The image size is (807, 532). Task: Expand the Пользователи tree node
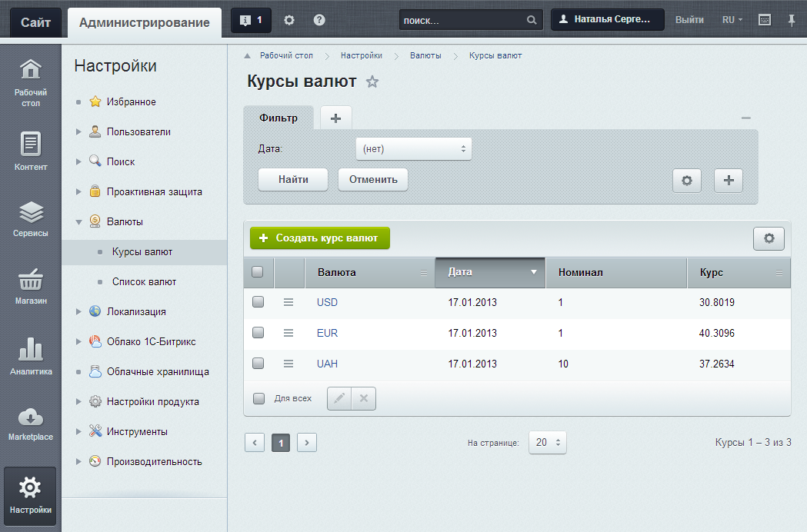click(78, 132)
